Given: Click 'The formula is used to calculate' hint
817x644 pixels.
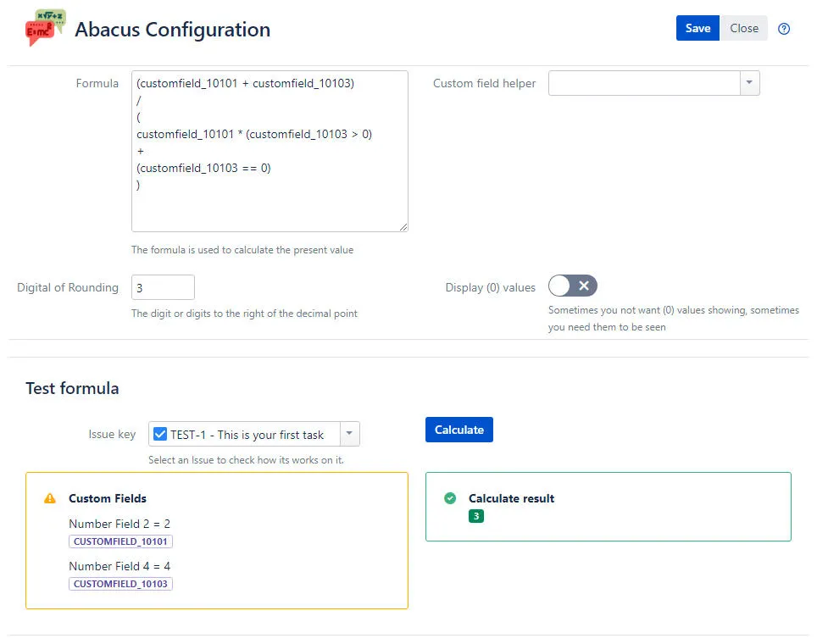Looking at the screenshot, I should (242, 250).
